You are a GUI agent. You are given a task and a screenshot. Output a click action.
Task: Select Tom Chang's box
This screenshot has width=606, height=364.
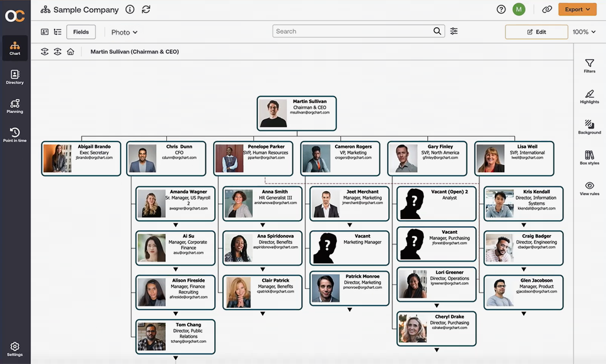175,337
